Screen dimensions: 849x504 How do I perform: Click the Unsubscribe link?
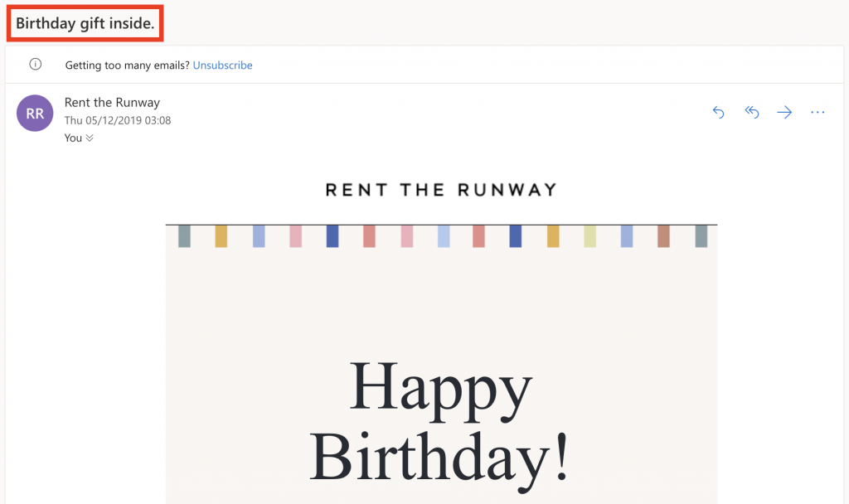222,65
